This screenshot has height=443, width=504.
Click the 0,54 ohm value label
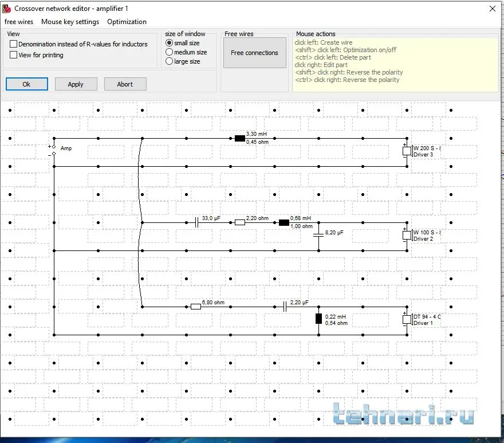336,323
